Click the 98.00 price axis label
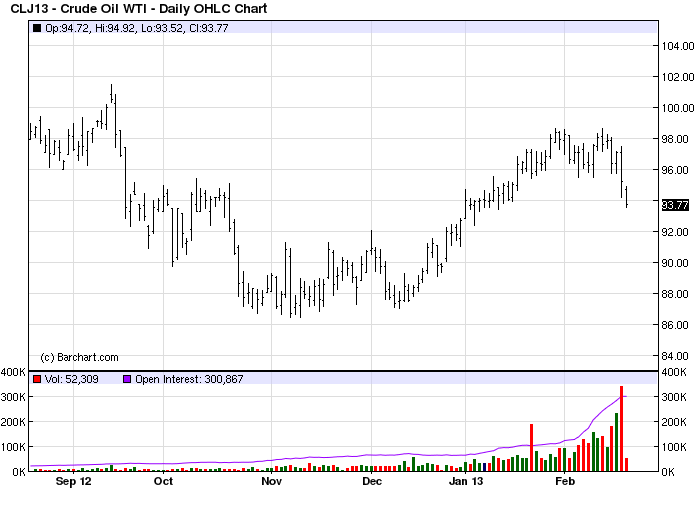Image resolution: width=700 pixels, height=512 pixels. (675, 139)
